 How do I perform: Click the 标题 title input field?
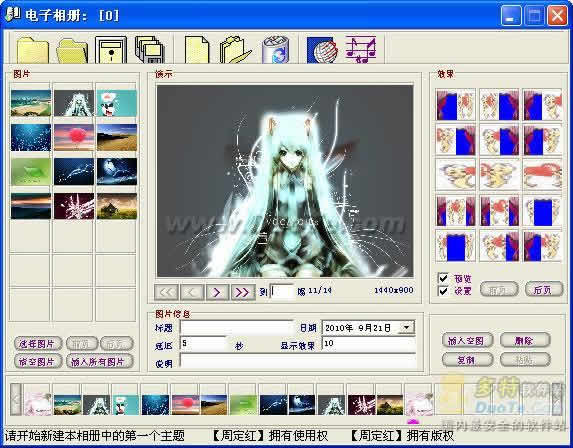coord(237,328)
